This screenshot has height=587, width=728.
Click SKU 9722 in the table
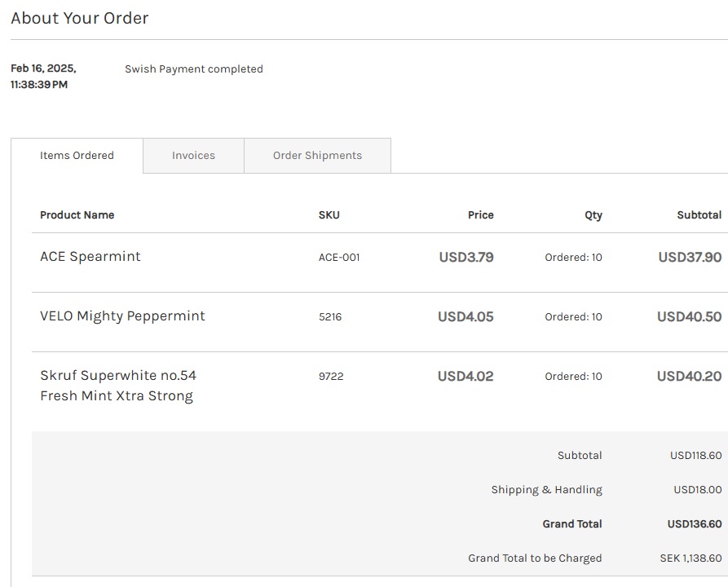(x=331, y=377)
